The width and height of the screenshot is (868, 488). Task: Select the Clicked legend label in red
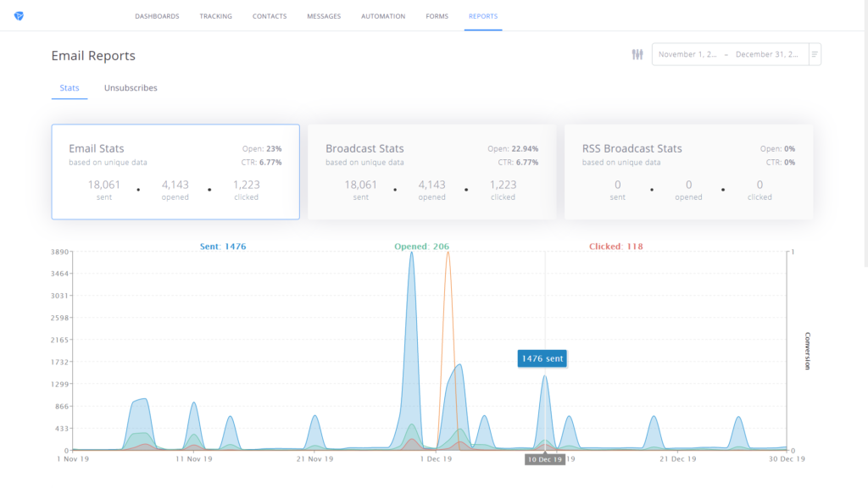(x=615, y=247)
